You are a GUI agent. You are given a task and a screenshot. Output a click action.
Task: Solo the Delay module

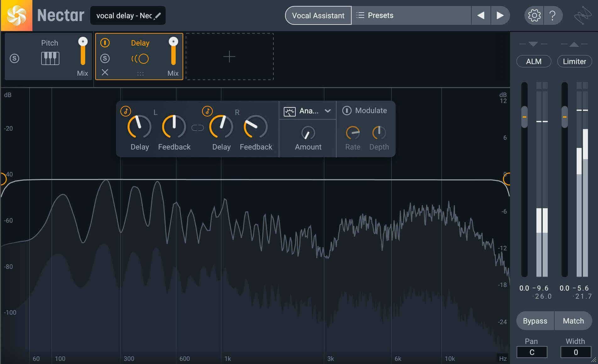click(105, 58)
